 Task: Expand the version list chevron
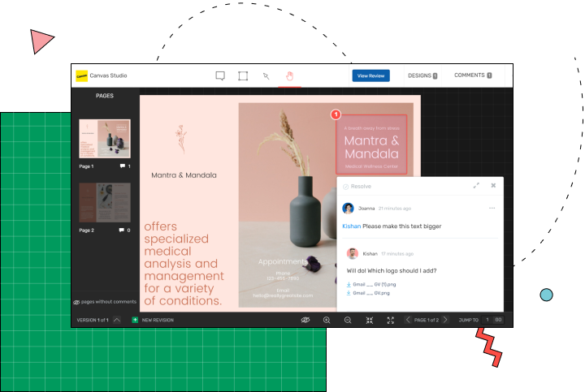pyautogui.click(x=117, y=320)
